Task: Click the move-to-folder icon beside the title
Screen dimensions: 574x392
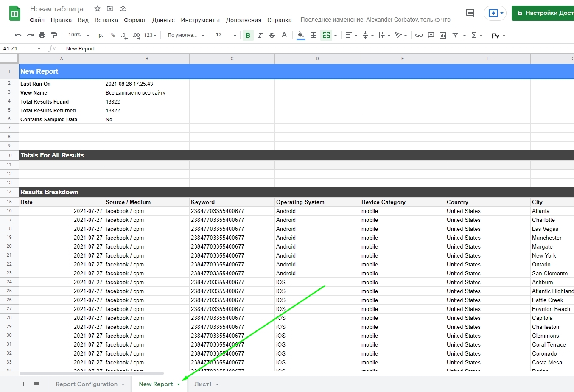Action: click(110, 8)
